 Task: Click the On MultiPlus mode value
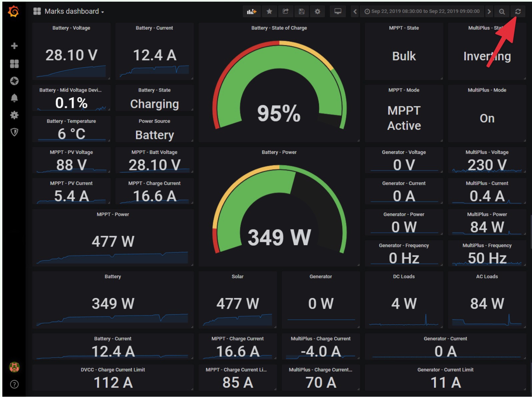[x=487, y=119]
